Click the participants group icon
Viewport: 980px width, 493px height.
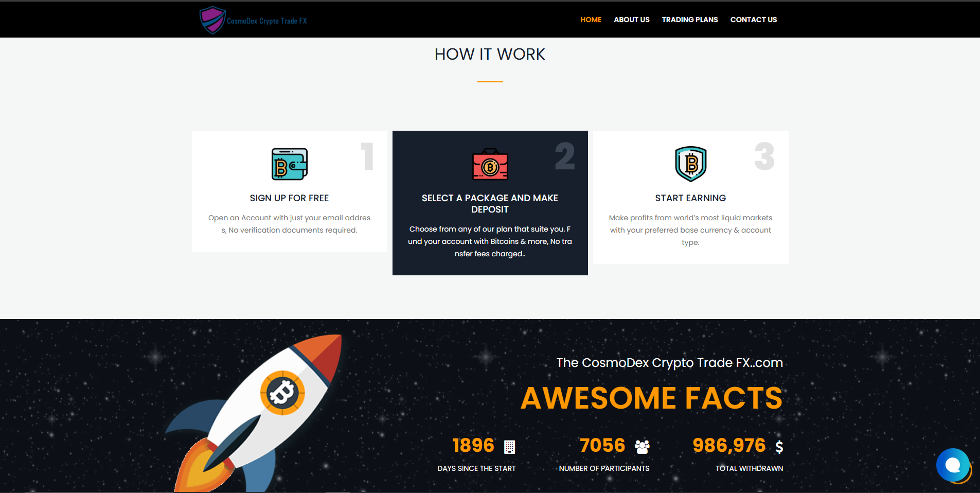point(642,447)
